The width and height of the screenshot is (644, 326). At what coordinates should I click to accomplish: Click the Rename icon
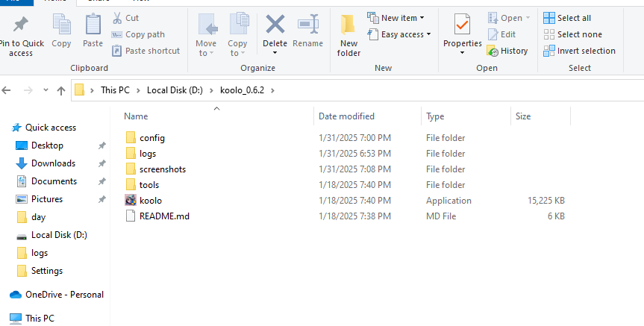pos(308,24)
